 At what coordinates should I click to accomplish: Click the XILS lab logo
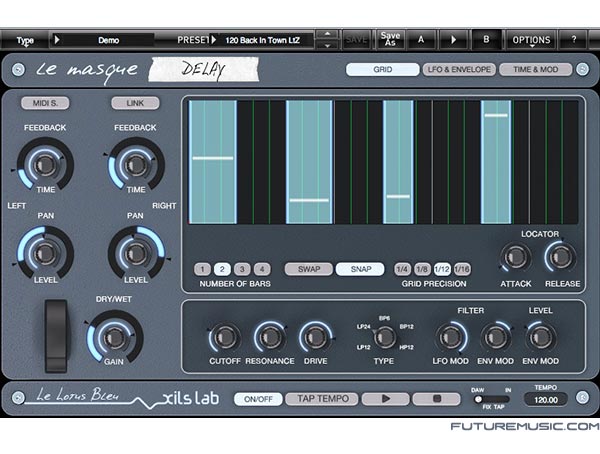click(x=191, y=398)
